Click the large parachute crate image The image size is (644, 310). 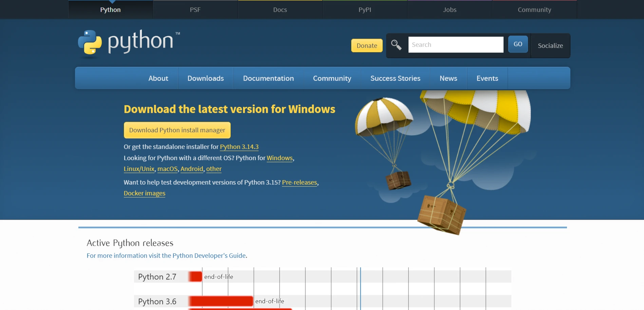[441, 214]
